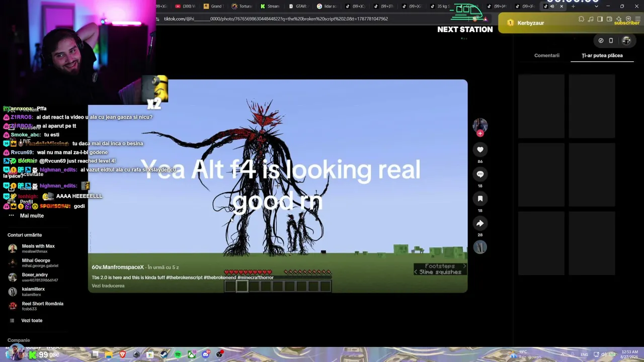Share the post using the arrow icon

click(480, 223)
